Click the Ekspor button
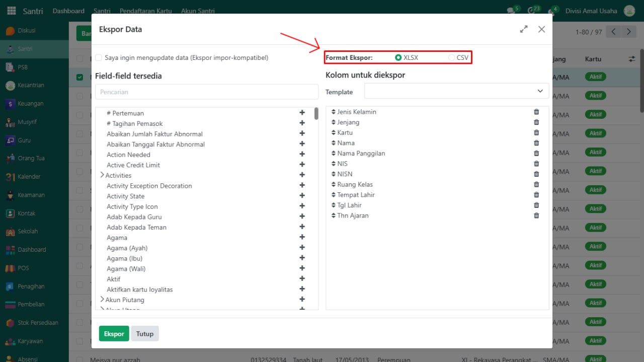 click(114, 334)
